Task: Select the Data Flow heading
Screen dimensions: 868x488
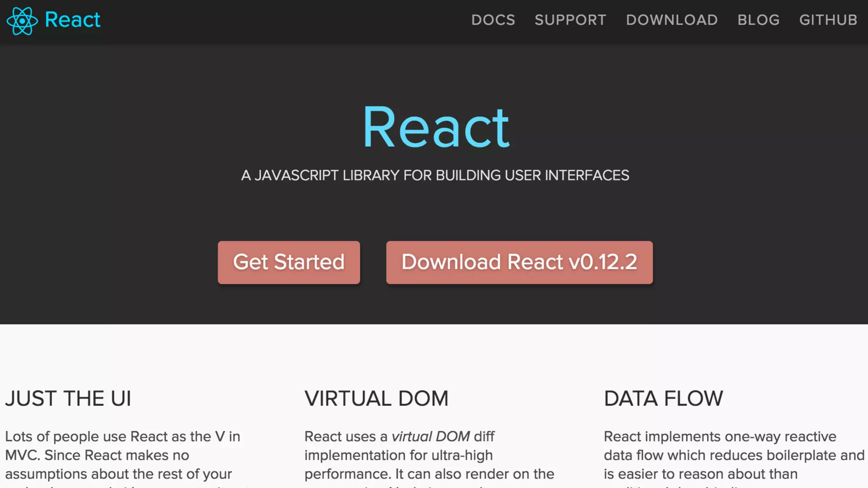Action: (663, 399)
